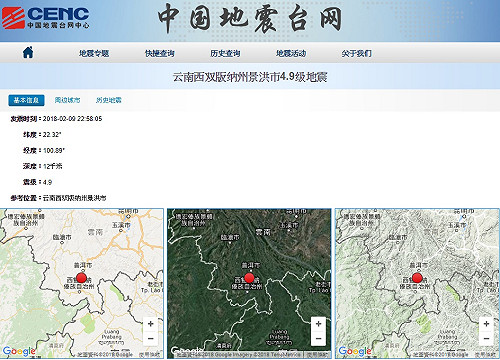Go to the home page icon

pos(28,53)
